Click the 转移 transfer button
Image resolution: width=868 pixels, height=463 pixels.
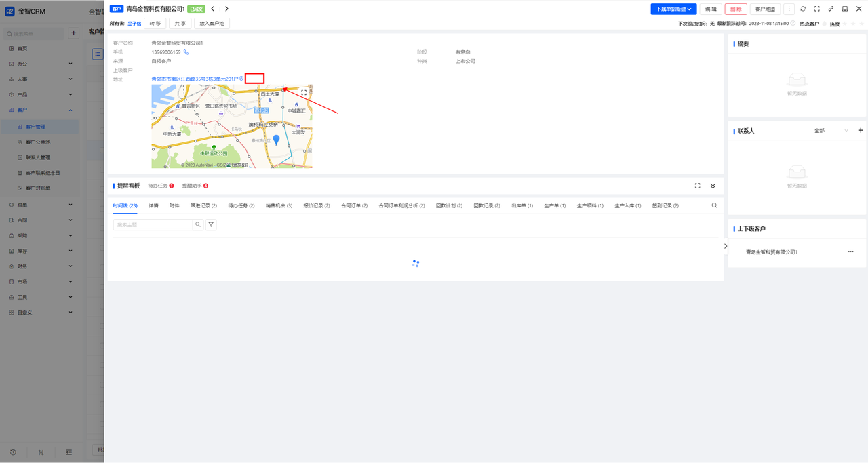coord(155,23)
